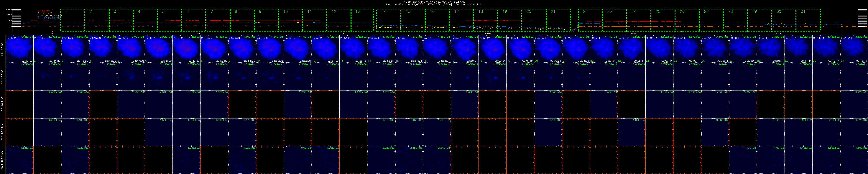Screen dimensions: 868x174
Task: Open the 3-6 keV image starting 23:48:20
Action: [x=186, y=49]
